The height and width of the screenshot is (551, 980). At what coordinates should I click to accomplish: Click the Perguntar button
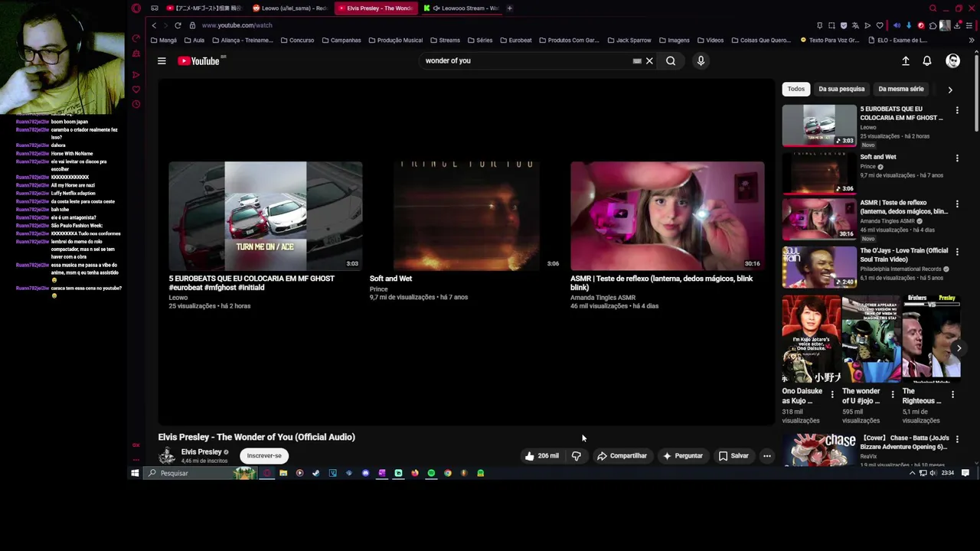pyautogui.click(x=682, y=455)
